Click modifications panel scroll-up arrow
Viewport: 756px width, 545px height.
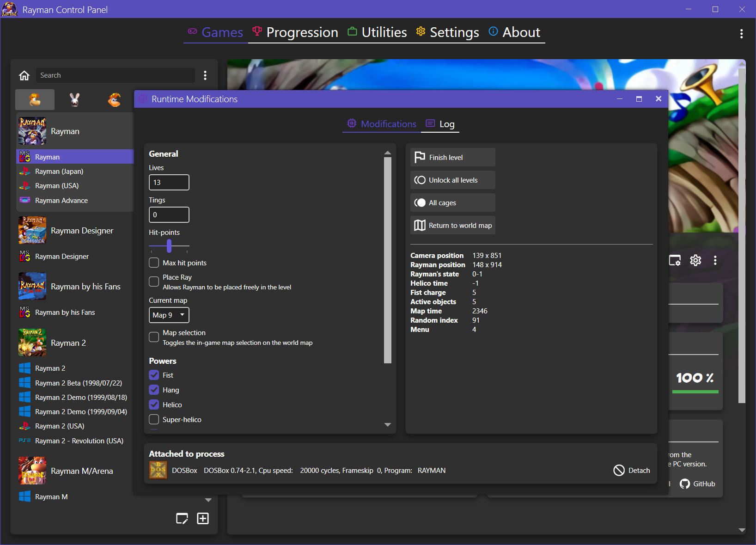click(388, 153)
